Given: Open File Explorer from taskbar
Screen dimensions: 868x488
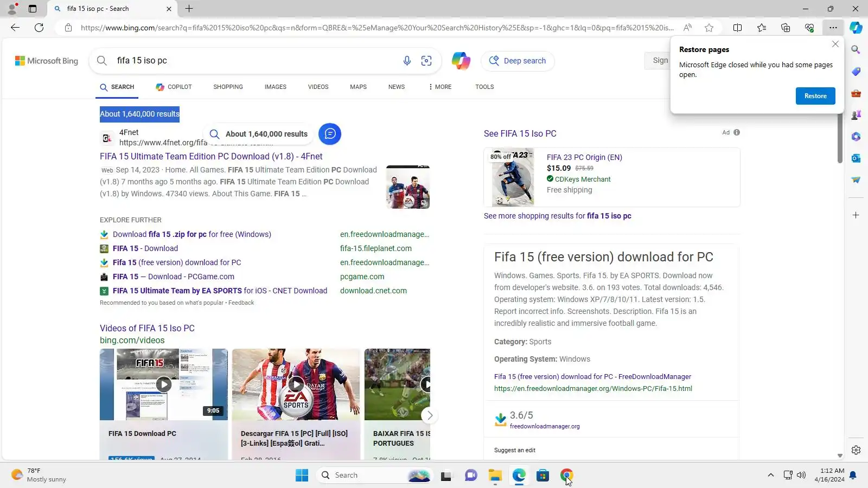Looking at the screenshot, I should coord(495,476).
